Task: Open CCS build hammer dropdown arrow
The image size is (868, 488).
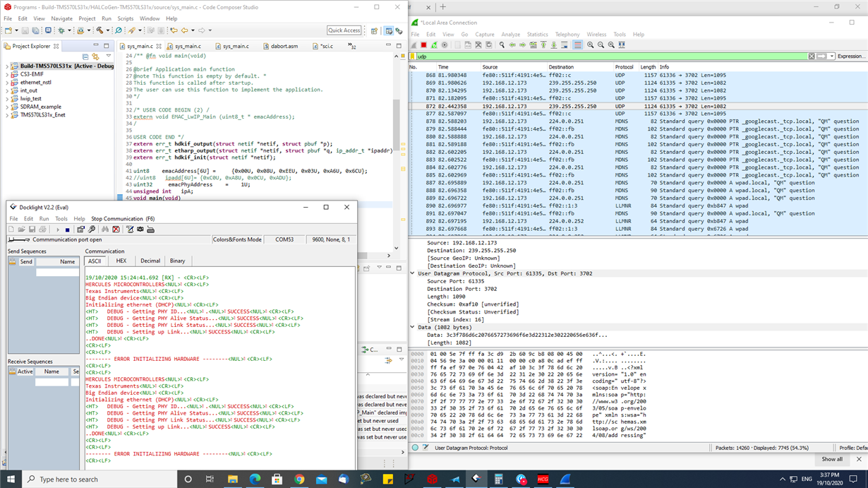Action: click(x=108, y=30)
